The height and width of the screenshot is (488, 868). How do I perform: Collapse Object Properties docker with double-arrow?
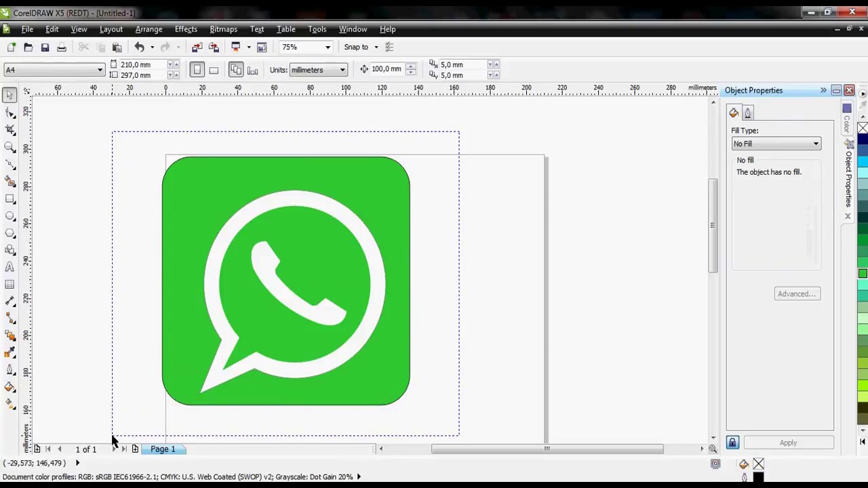click(x=823, y=90)
